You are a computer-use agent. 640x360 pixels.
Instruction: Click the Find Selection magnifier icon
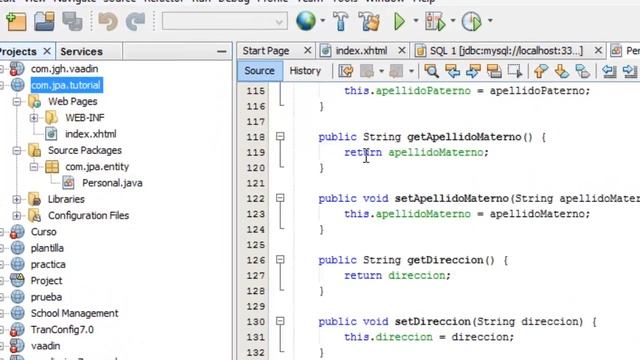(431, 71)
